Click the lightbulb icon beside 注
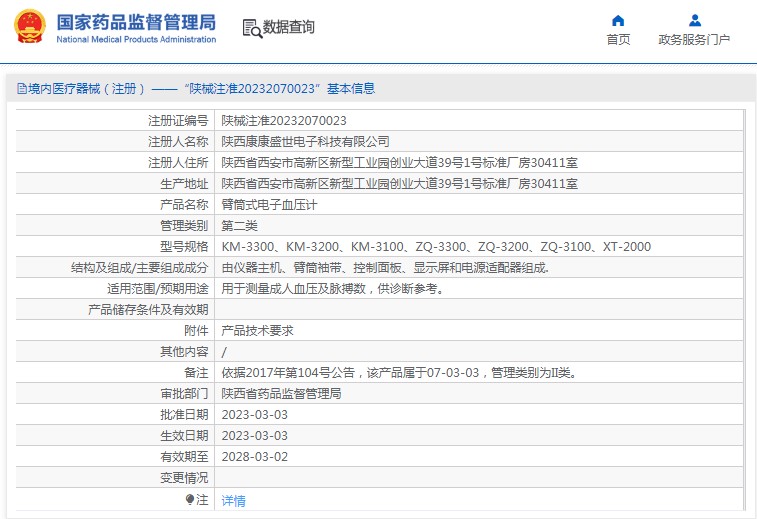757x519 pixels. (190, 499)
